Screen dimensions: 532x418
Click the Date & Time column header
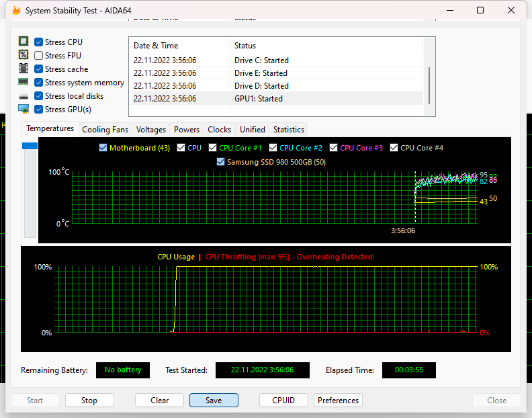pos(179,46)
